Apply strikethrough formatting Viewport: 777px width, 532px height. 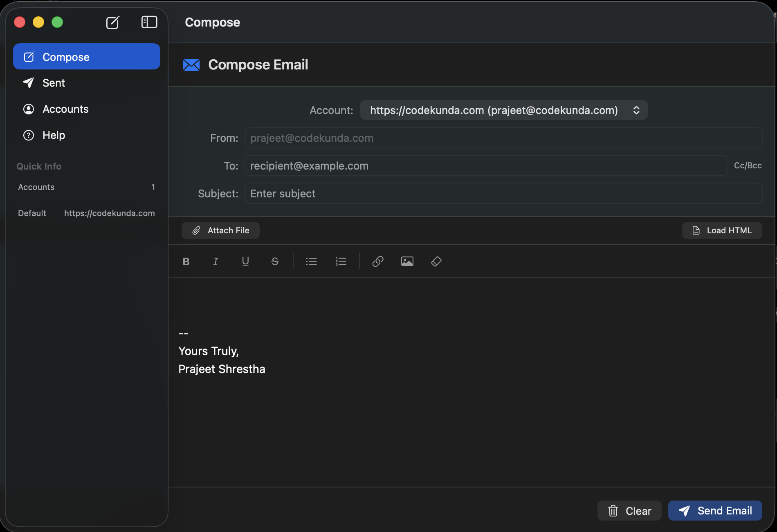click(275, 262)
